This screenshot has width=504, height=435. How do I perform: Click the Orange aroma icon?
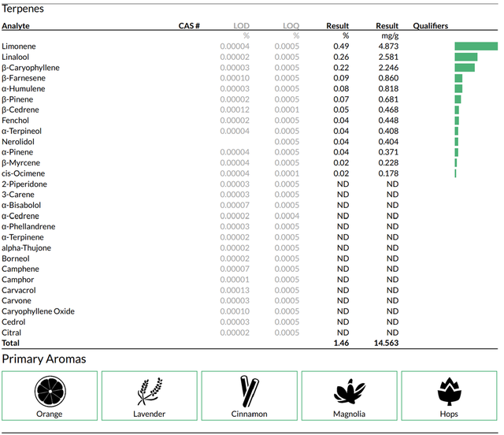[50, 392]
